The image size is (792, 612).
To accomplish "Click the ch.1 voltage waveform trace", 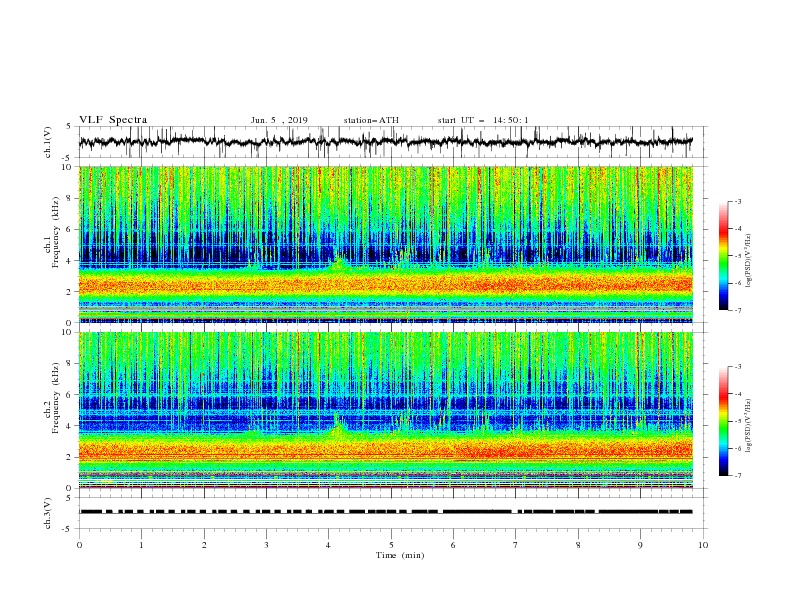I will click(x=385, y=142).
